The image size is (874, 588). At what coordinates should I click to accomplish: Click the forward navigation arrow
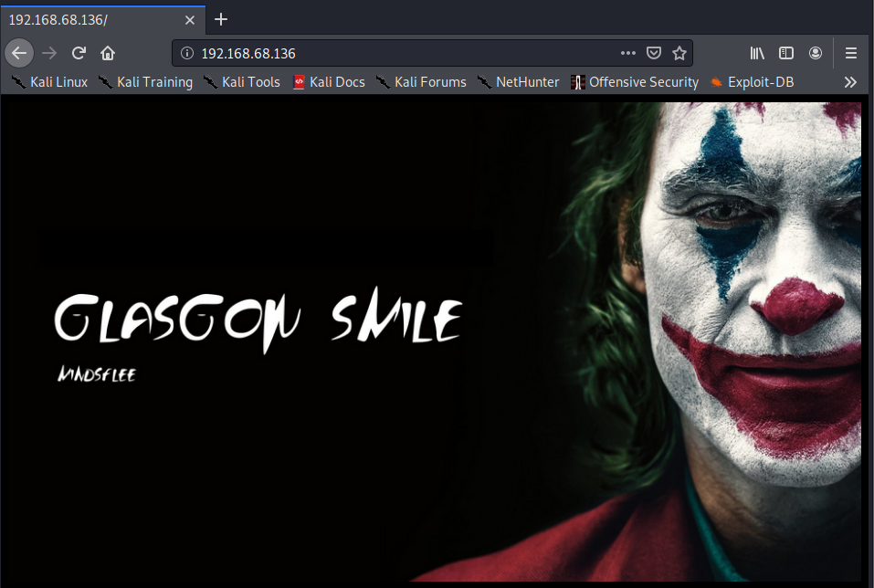coord(49,53)
